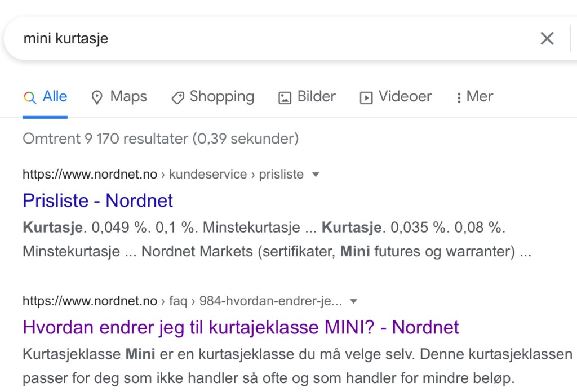
Task: Click the Videoer play icon
Action: pos(366,97)
